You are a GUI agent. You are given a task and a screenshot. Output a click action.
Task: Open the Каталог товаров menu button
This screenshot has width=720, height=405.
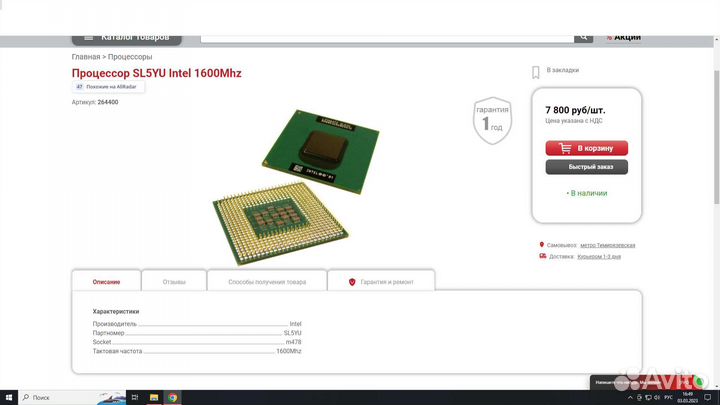pos(126,40)
